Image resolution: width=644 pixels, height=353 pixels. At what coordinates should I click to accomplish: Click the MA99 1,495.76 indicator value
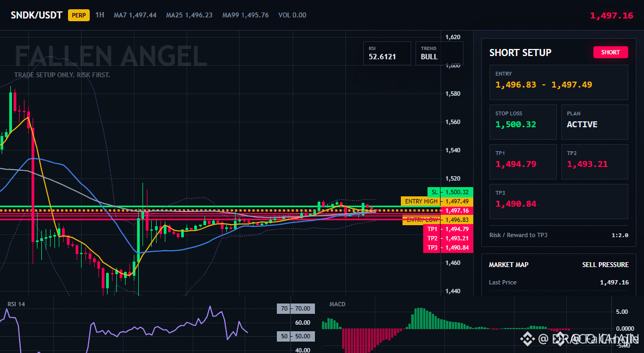[x=245, y=15]
